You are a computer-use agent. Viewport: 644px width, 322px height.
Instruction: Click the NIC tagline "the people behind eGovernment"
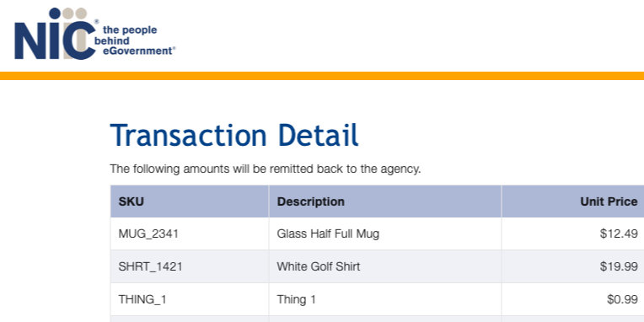[x=134, y=40]
